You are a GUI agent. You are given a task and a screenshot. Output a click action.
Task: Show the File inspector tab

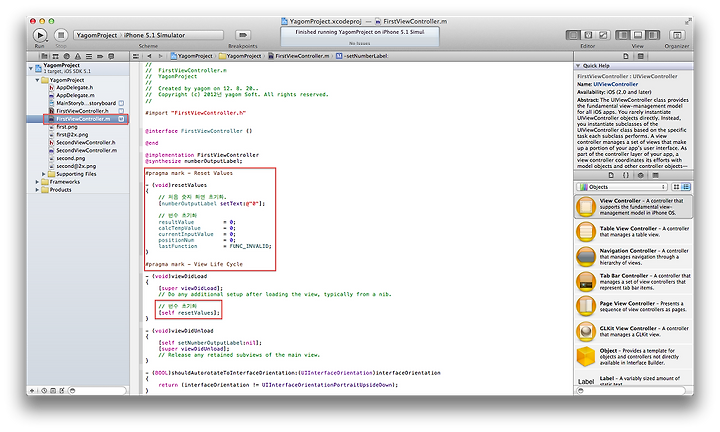click(626, 56)
